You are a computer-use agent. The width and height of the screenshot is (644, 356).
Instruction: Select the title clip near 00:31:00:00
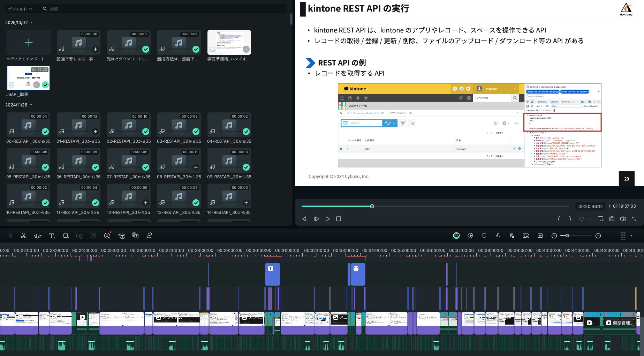273,274
